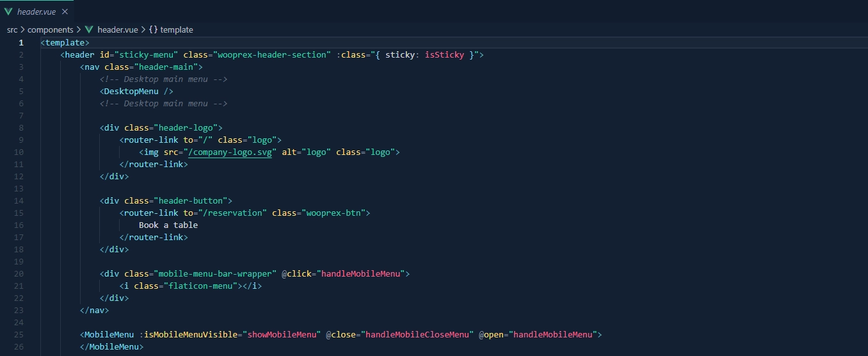Click the "wooprex-btn" class value

pyautogui.click(x=334, y=213)
